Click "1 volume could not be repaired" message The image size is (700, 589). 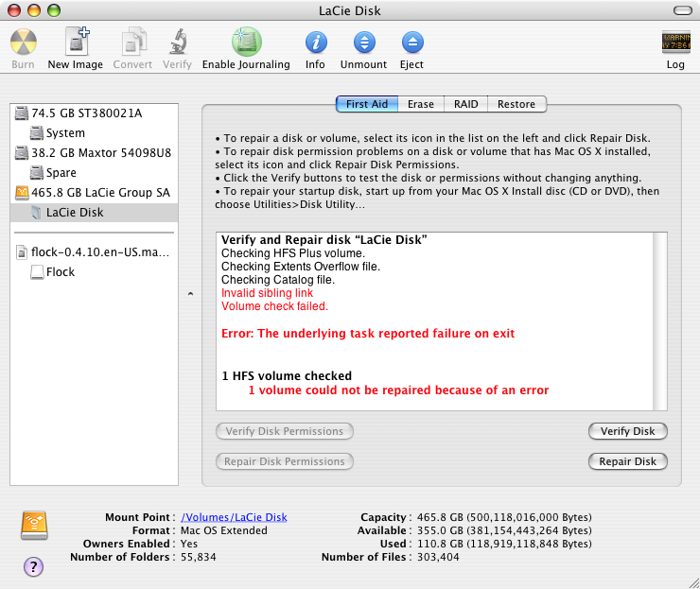pos(398,390)
